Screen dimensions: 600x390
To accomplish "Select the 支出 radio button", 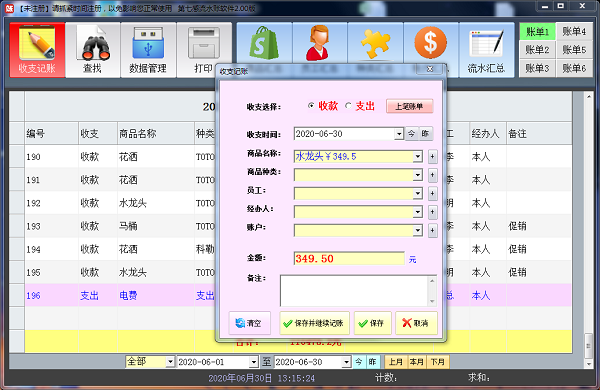I will 348,106.
